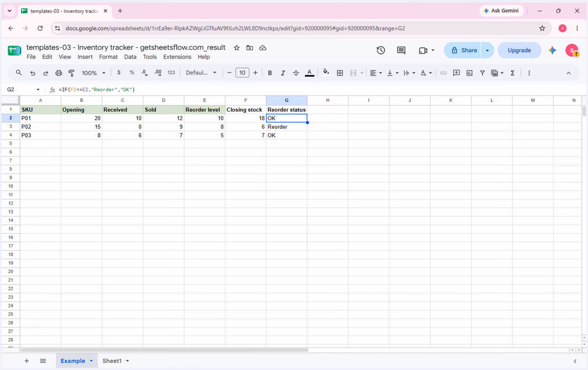The width and height of the screenshot is (588, 370).
Task: Click Ask Gemini button
Action: pos(501,11)
